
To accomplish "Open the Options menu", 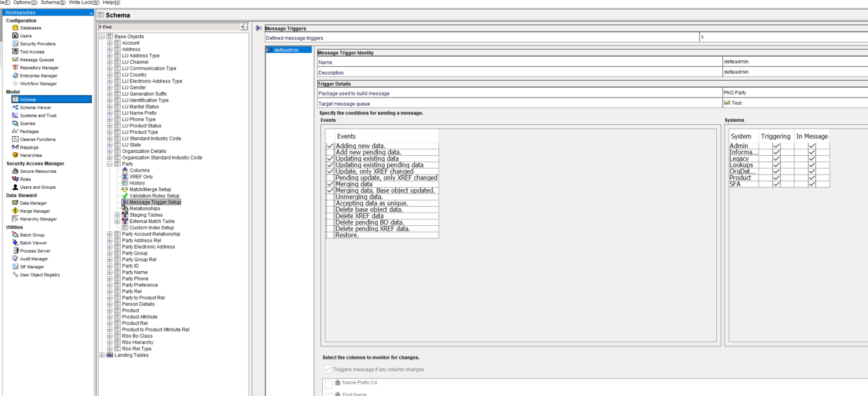I will click(25, 2).
